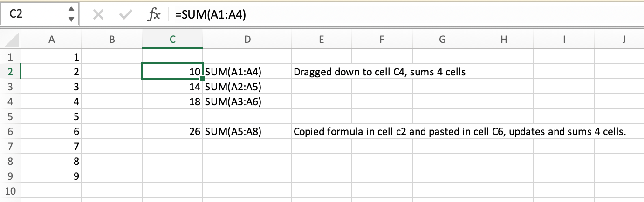
Task: Click the fill handle of cell C2
Action: (203, 79)
